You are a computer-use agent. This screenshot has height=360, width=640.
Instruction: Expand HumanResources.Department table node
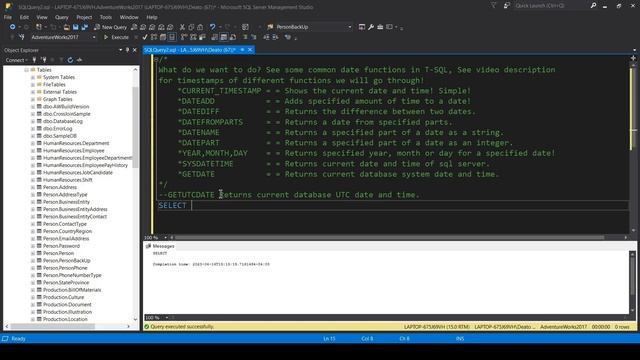(x=33, y=143)
